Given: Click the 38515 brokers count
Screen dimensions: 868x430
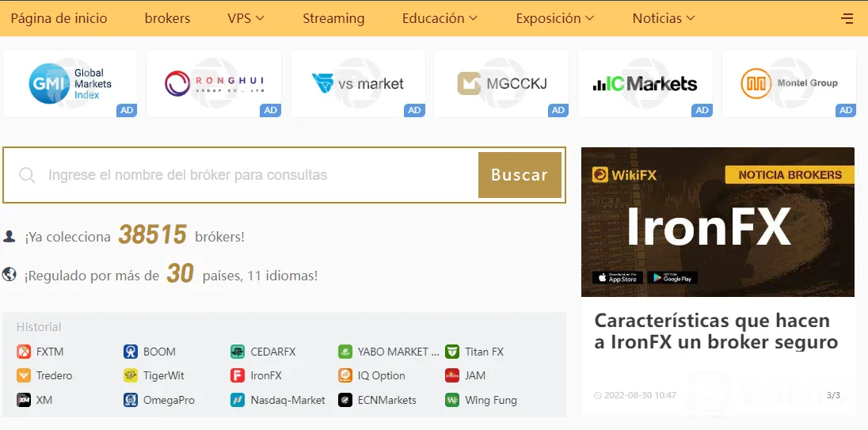Looking at the screenshot, I should (x=152, y=234).
